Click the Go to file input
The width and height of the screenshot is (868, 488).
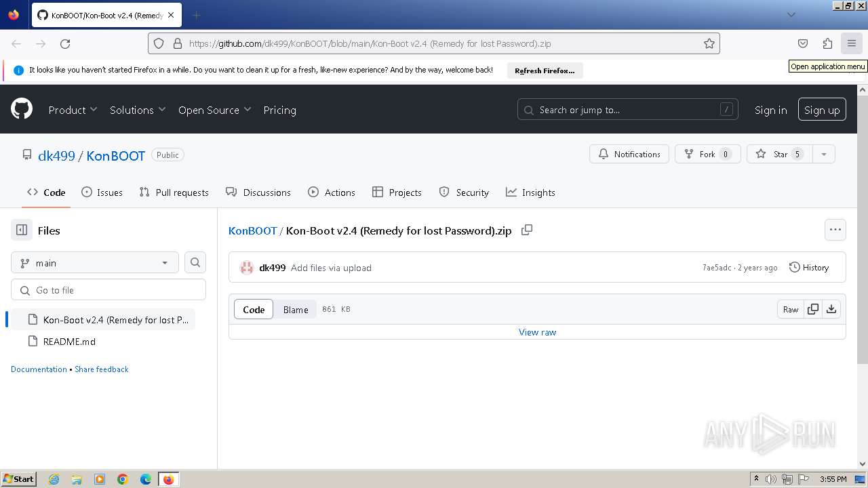tap(108, 290)
